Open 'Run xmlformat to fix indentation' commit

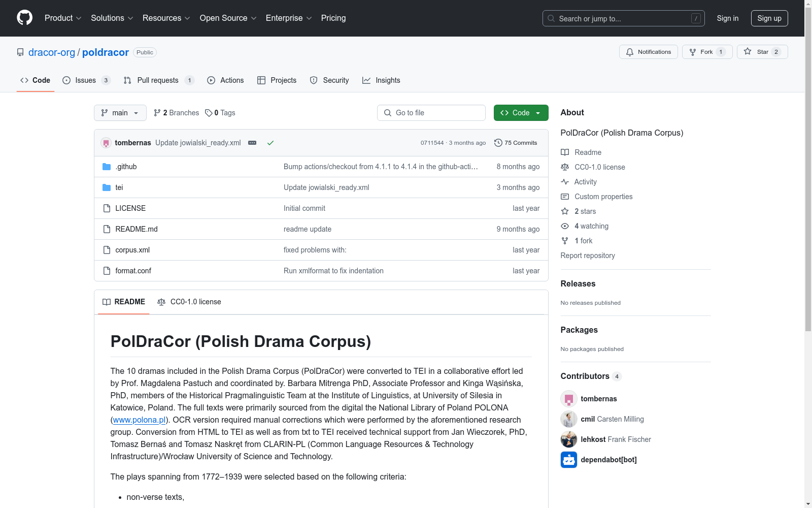coord(333,271)
